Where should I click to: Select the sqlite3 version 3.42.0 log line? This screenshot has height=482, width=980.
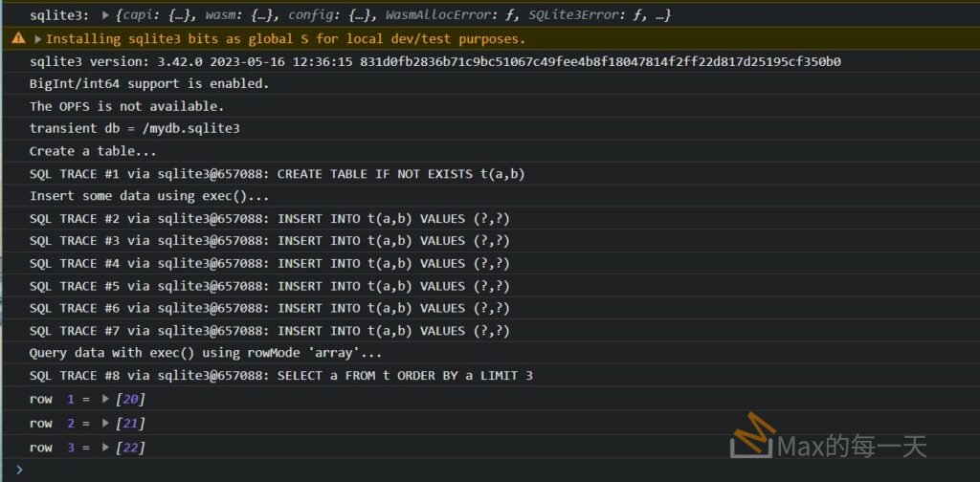tap(434, 61)
